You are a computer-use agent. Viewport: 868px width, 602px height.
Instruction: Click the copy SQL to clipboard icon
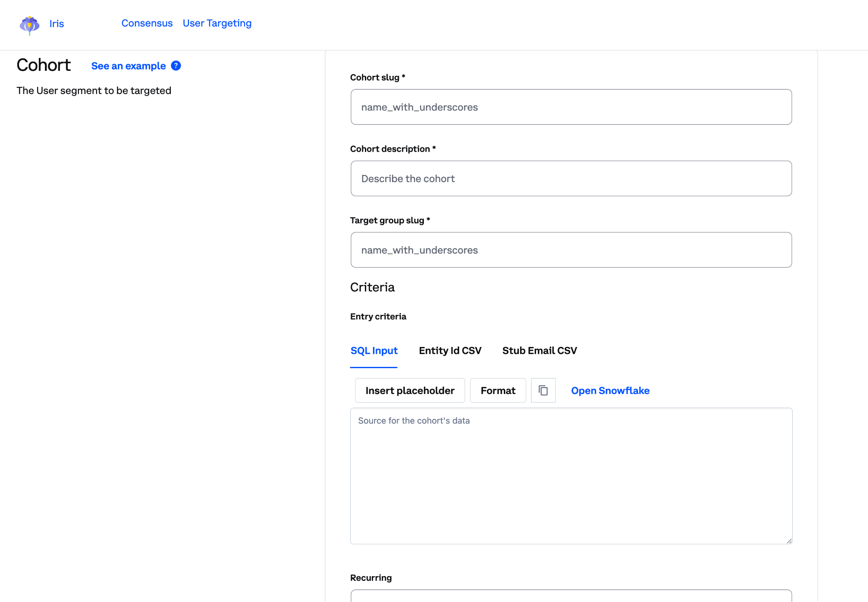click(543, 390)
